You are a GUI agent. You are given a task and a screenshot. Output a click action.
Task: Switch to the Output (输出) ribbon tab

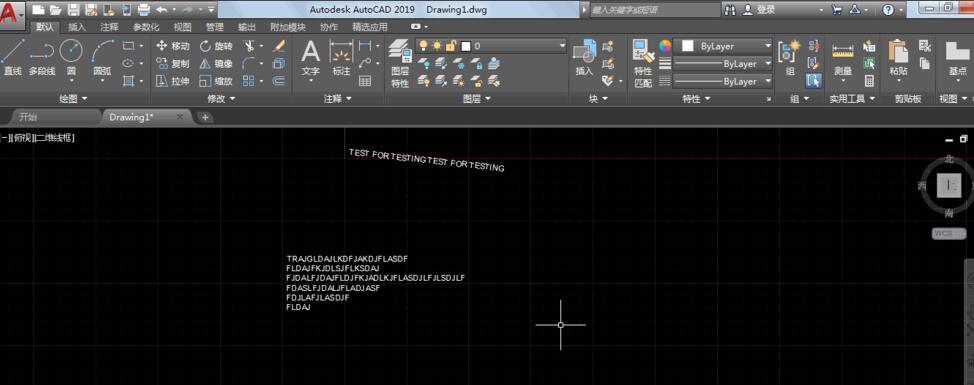tap(247, 27)
